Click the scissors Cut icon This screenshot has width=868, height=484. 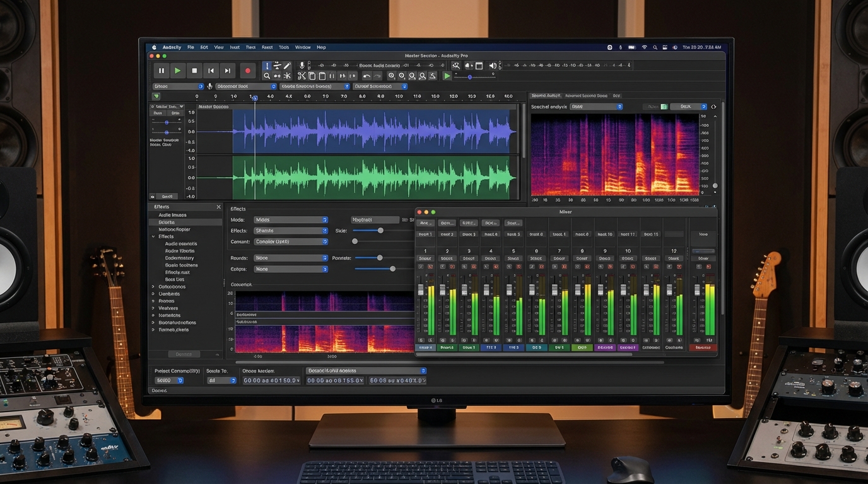pos(302,75)
